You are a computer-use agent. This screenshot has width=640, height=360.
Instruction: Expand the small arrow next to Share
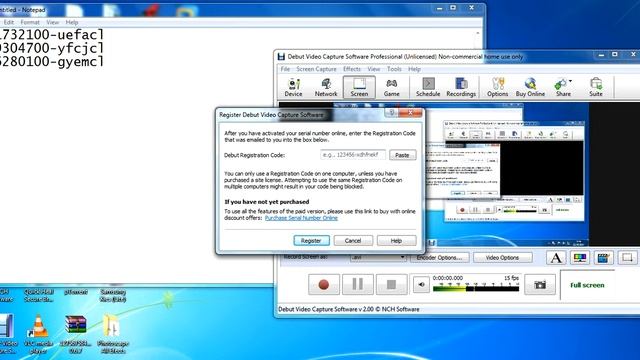570,81
